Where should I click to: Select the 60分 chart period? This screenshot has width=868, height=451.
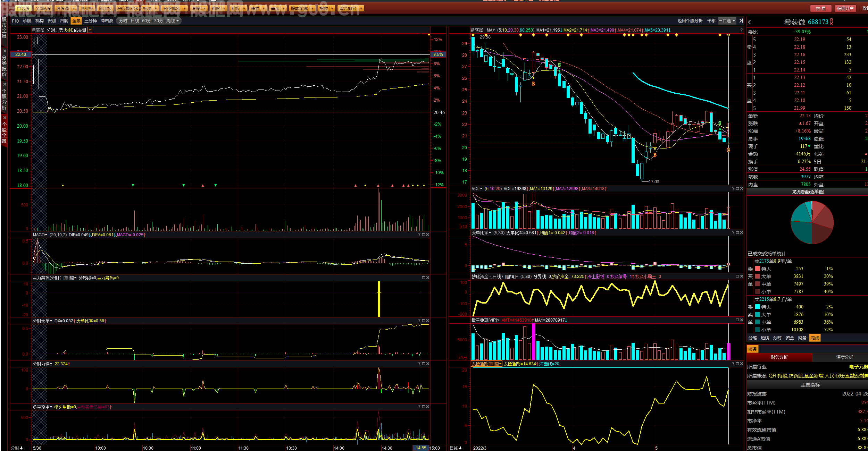point(147,21)
